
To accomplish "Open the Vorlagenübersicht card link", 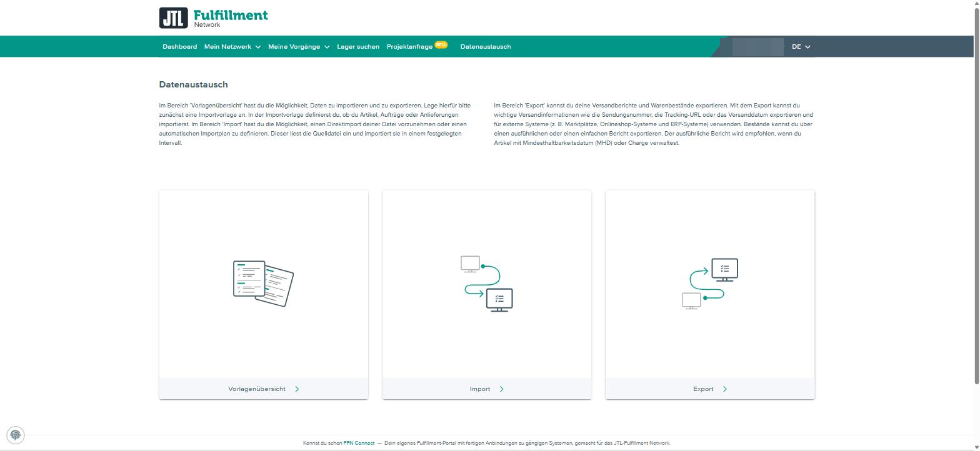I will (264, 389).
